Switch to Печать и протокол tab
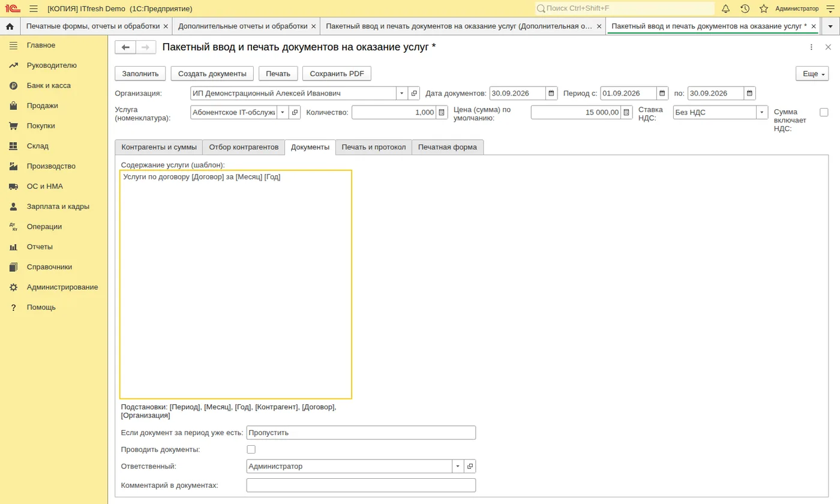The height and width of the screenshot is (504, 840). tap(374, 147)
